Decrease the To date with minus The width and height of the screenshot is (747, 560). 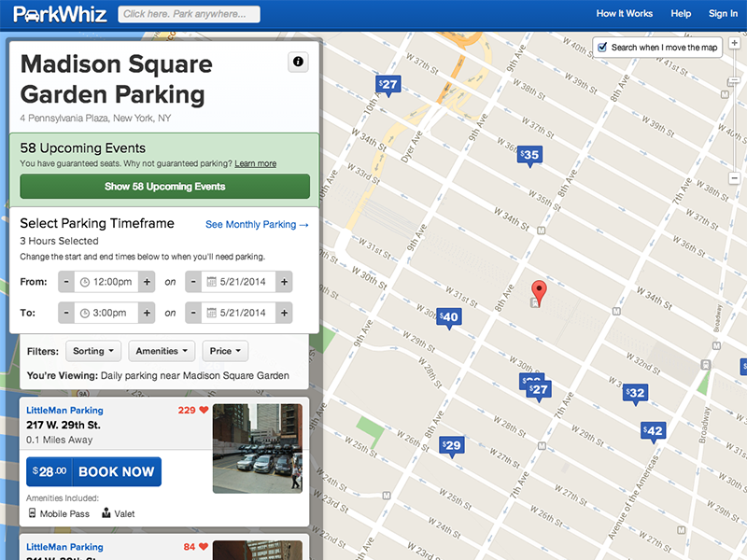click(193, 313)
